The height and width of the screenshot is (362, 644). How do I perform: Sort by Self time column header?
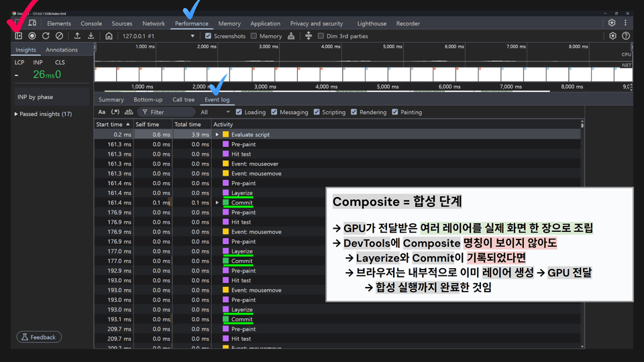pyautogui.click(x=153, y=125)
